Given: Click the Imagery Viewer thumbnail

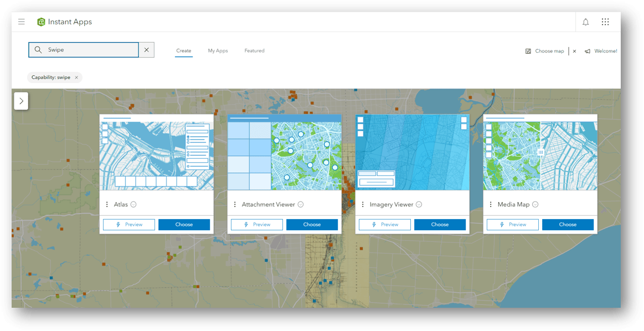Looking at the screenshot, I should pos(413,152).
